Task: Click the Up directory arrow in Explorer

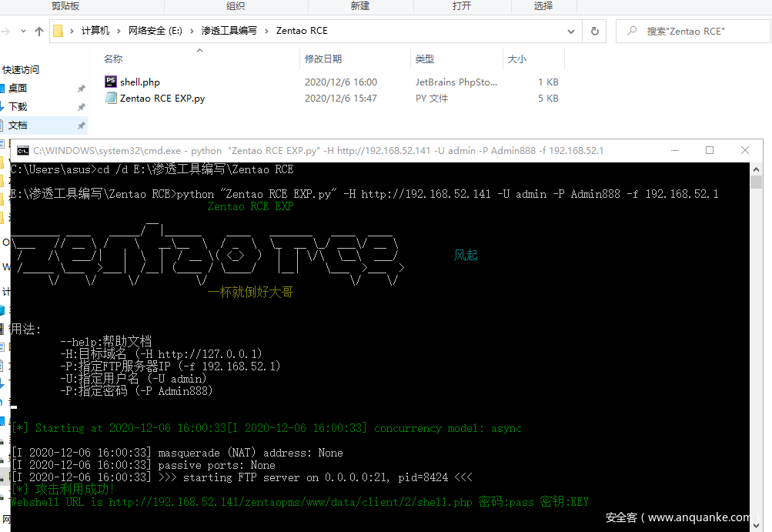Action: [x=39, y=31]
